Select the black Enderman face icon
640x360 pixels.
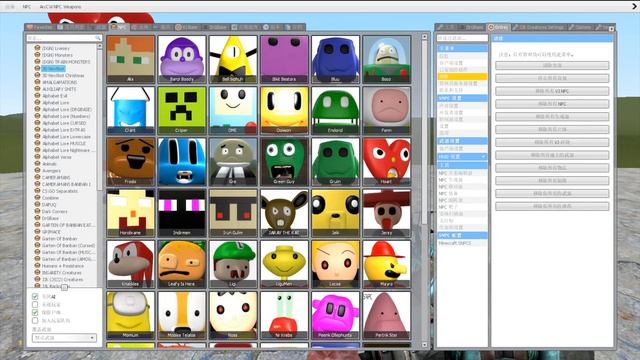click(x=182, y=213)
